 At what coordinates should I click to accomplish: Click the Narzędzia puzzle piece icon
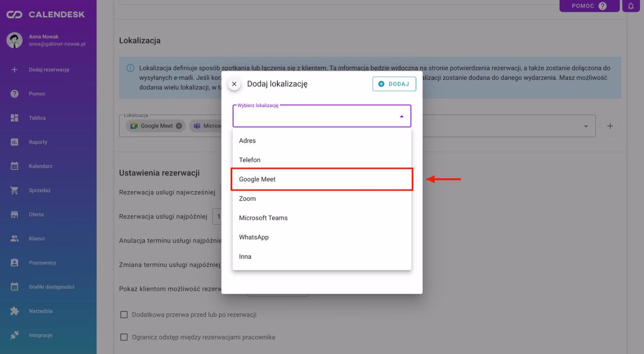click(14, 311)
